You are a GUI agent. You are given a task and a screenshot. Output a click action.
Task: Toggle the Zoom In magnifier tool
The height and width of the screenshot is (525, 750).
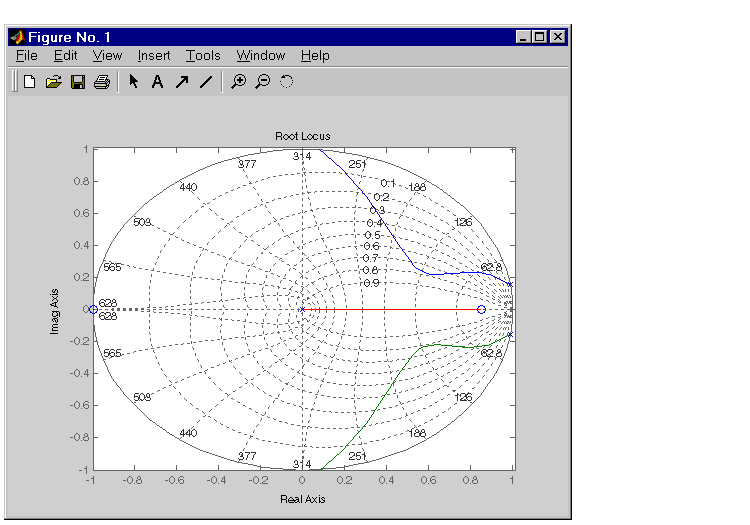238,82
